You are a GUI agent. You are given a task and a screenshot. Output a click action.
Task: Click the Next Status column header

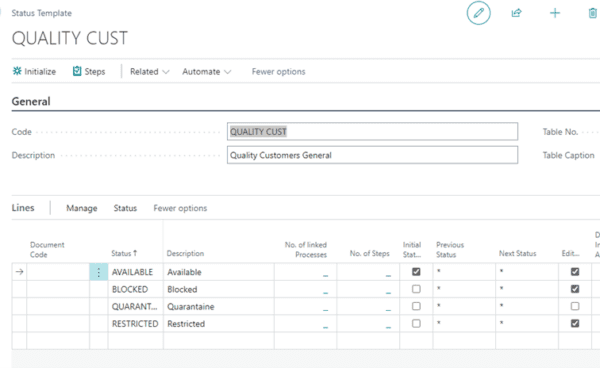517,253
